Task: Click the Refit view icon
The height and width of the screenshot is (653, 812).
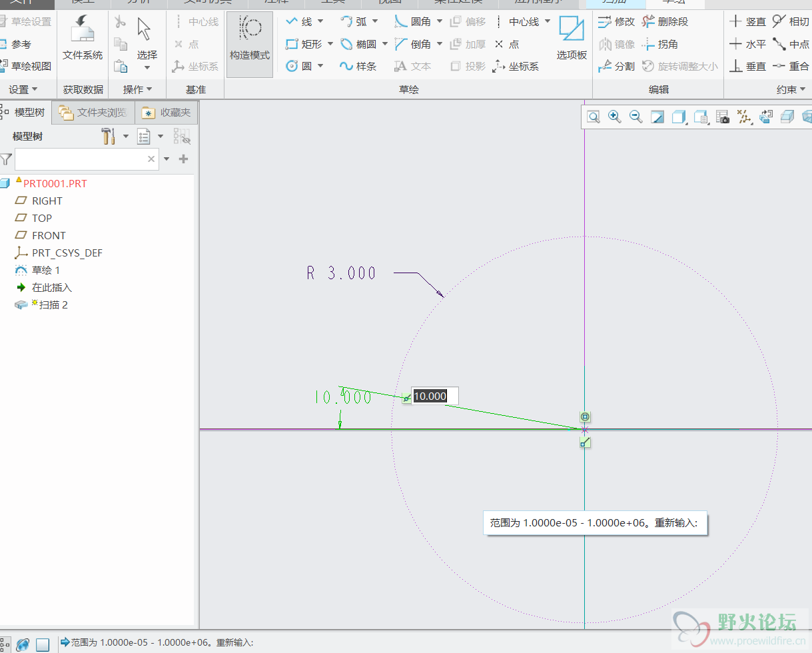Action: tap(593, 117)
